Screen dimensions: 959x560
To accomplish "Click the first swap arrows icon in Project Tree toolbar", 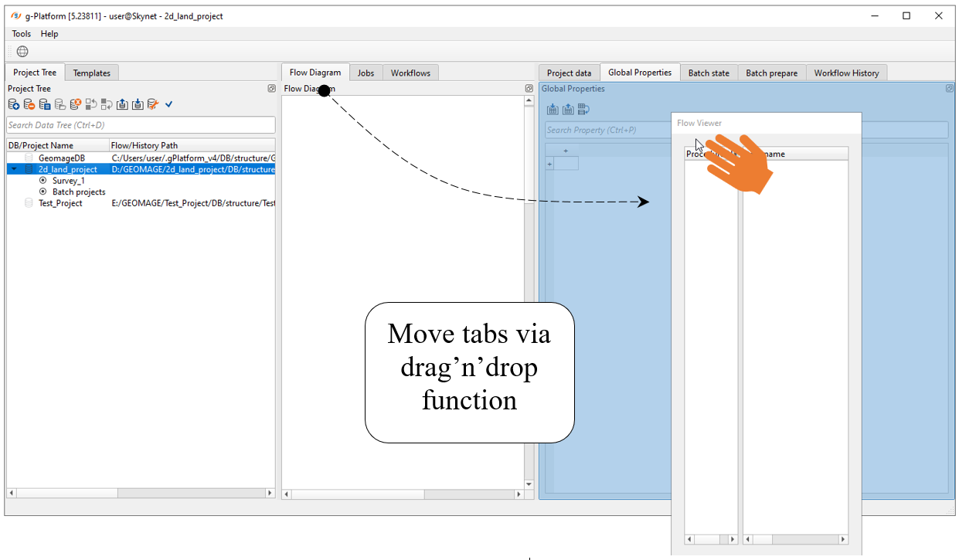I will [91, 104].
